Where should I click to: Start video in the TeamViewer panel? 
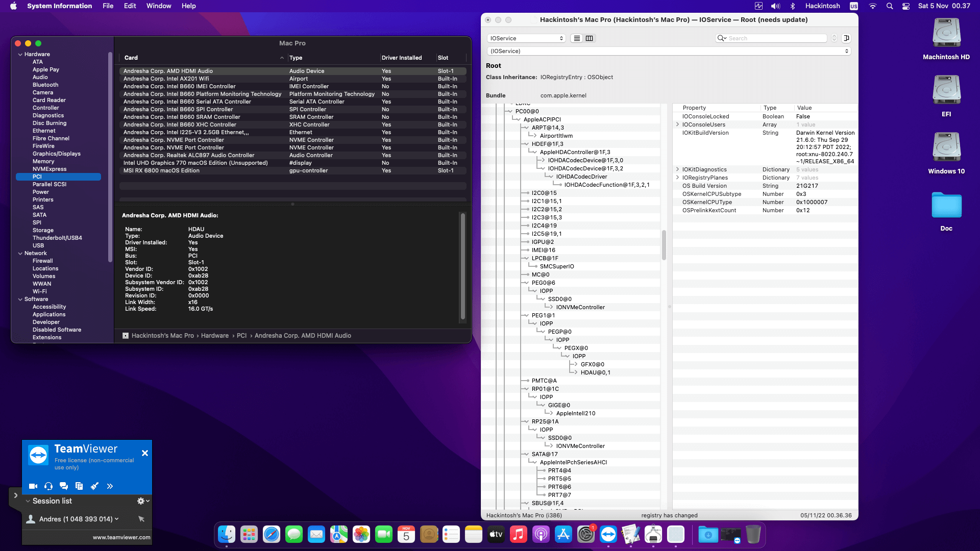click(33, 486)
